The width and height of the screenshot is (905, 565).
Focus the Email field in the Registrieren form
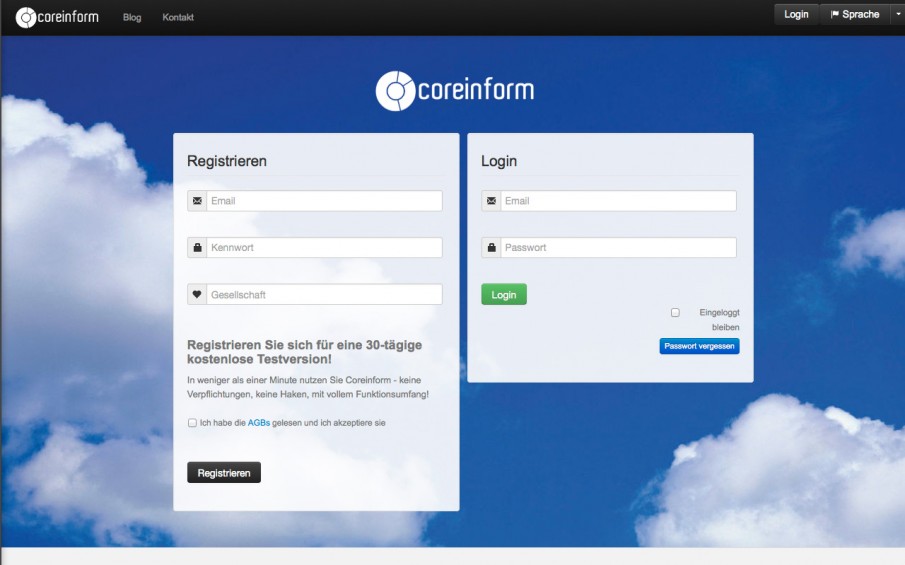(324, 201)
